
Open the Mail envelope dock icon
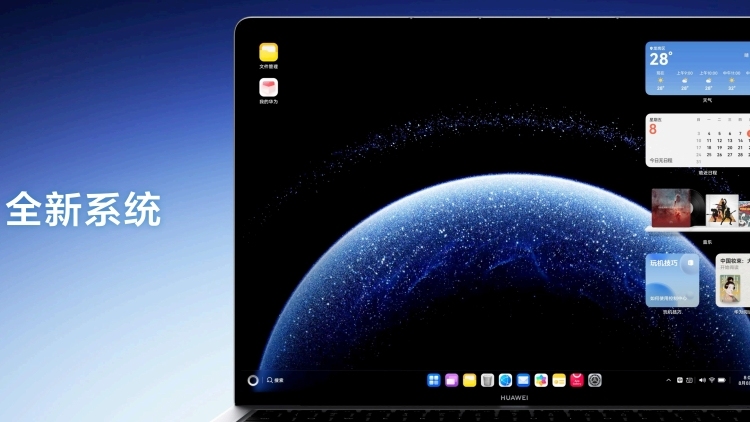pos(523,380)
